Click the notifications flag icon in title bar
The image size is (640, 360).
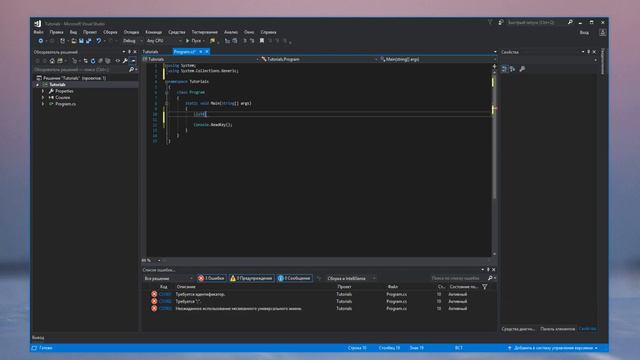(490, 22)
